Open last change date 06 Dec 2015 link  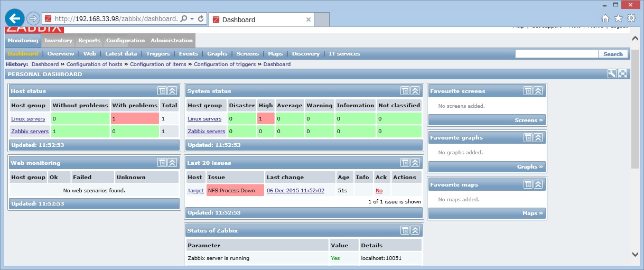click(295, 190)
